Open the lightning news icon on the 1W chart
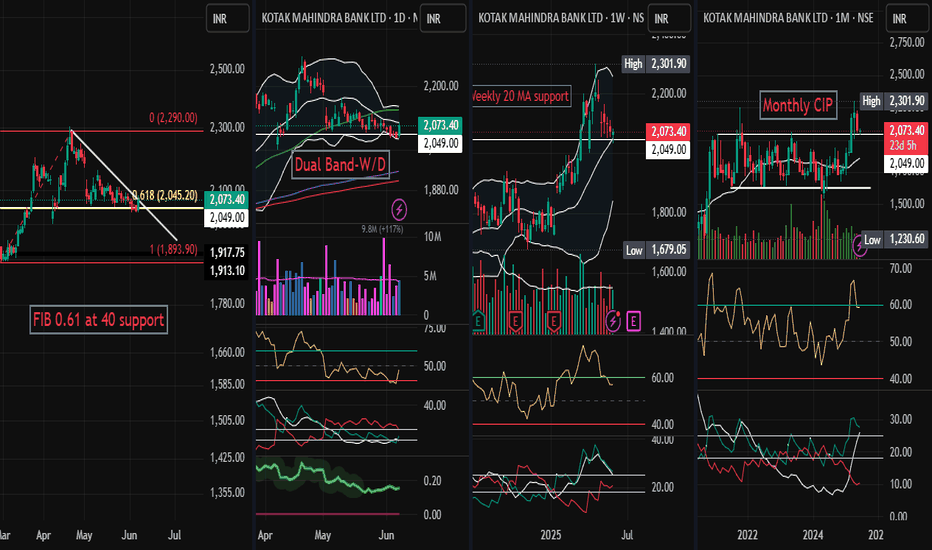 (613, 321)
